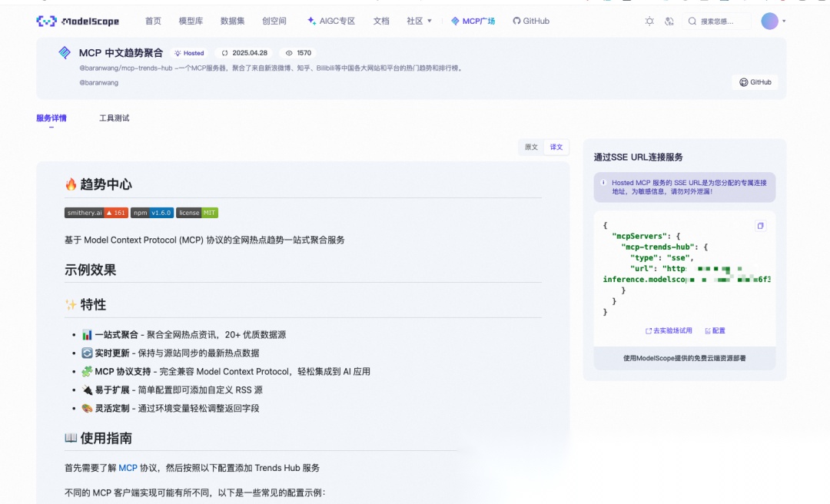
Task: Click the license MIT badge
Action: pos(197,213)
